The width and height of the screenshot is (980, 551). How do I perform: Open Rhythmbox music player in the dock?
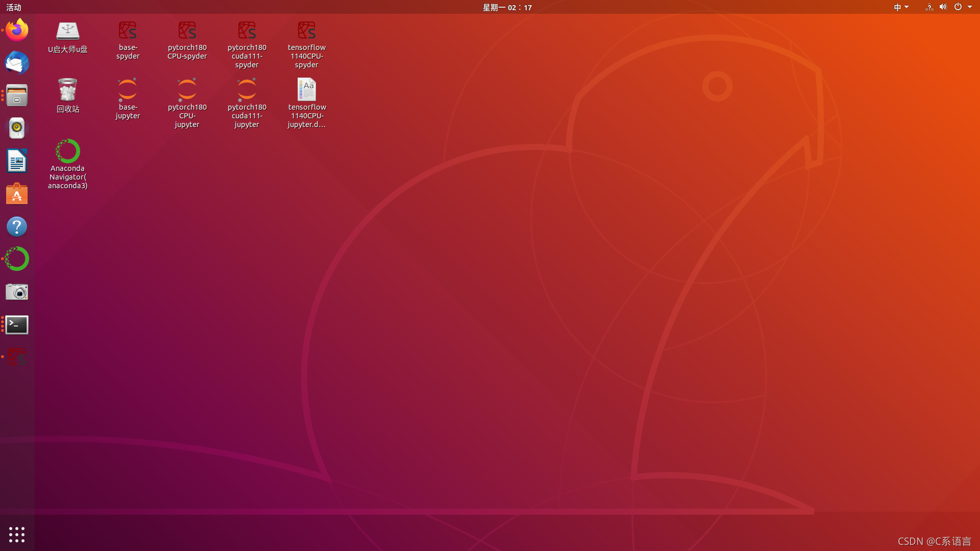(x=17, y=128)
